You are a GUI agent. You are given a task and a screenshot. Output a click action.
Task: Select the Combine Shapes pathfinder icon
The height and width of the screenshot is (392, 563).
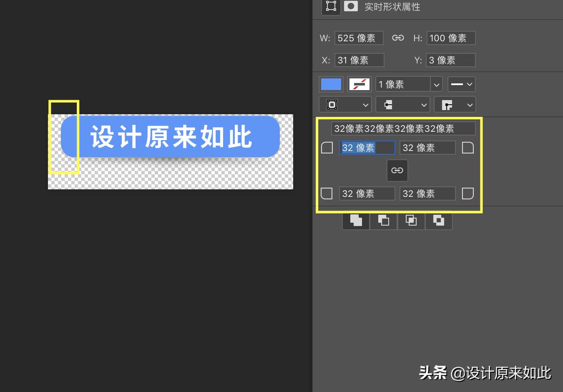pyautogui.click(x=355, y=220)
